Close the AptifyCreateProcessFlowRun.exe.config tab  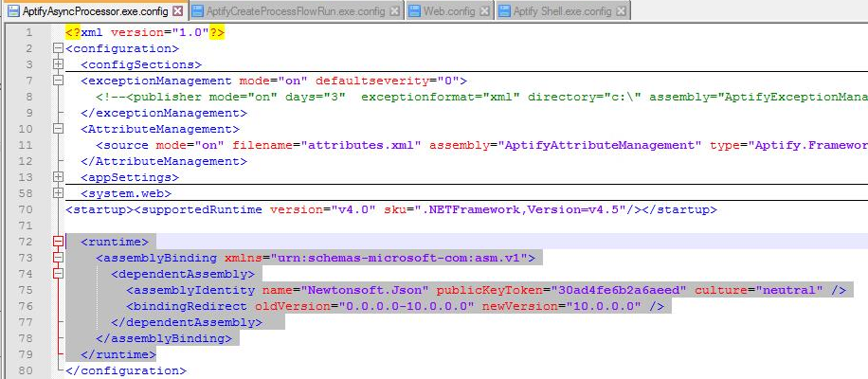tap(393, 10)
